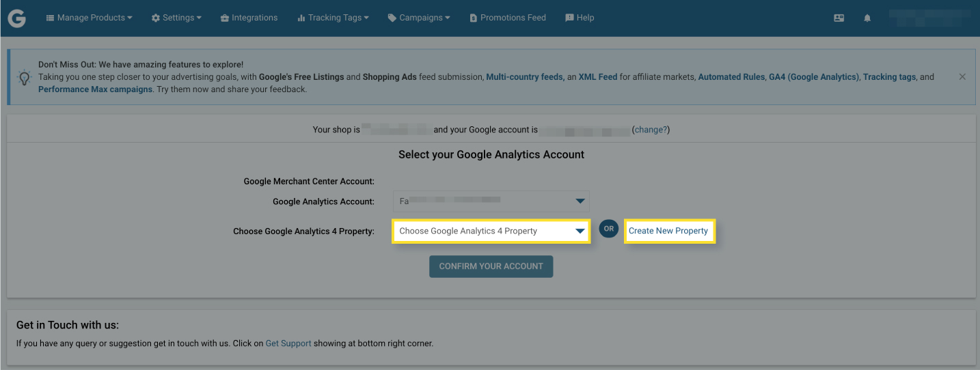Open the Settings menu
Viewport: 980px width, 370px height.
(176, 18)
